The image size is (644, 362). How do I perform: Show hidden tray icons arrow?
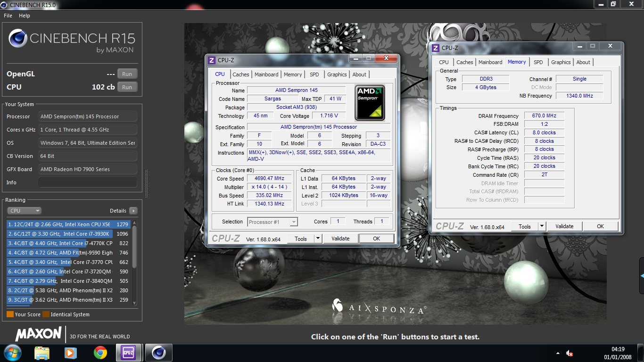pyautogui.click(x=557, y=353)
